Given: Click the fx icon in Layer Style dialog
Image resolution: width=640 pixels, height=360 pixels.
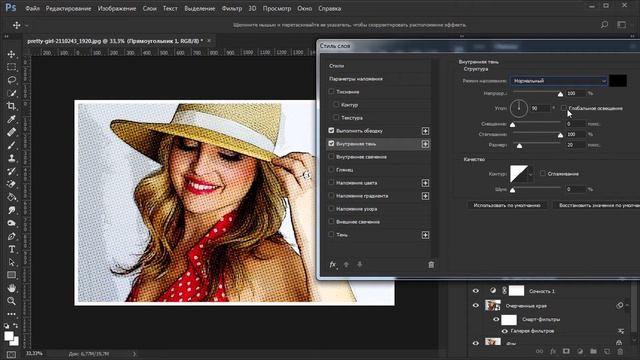Looking at the screenshot, I should point(333,264).
